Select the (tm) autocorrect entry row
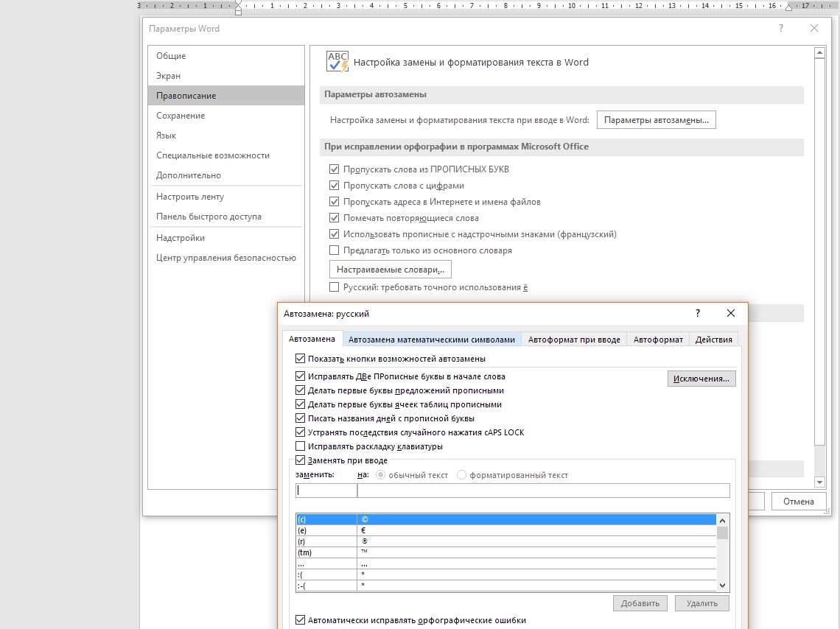 326,552
